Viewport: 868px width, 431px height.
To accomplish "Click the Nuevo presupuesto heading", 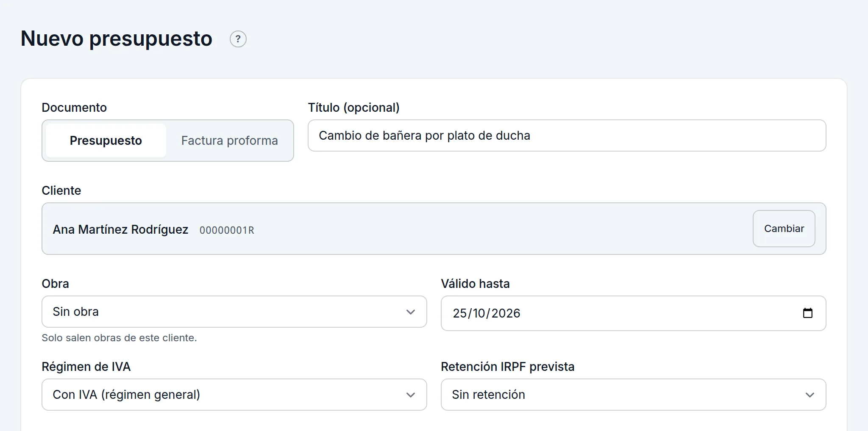I will pos(117,39).
